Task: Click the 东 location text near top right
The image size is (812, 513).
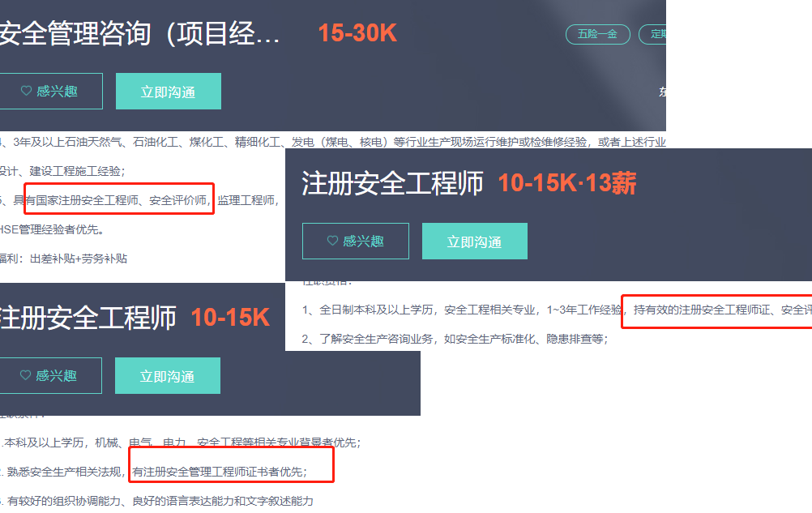Action: tap(664, 92)
